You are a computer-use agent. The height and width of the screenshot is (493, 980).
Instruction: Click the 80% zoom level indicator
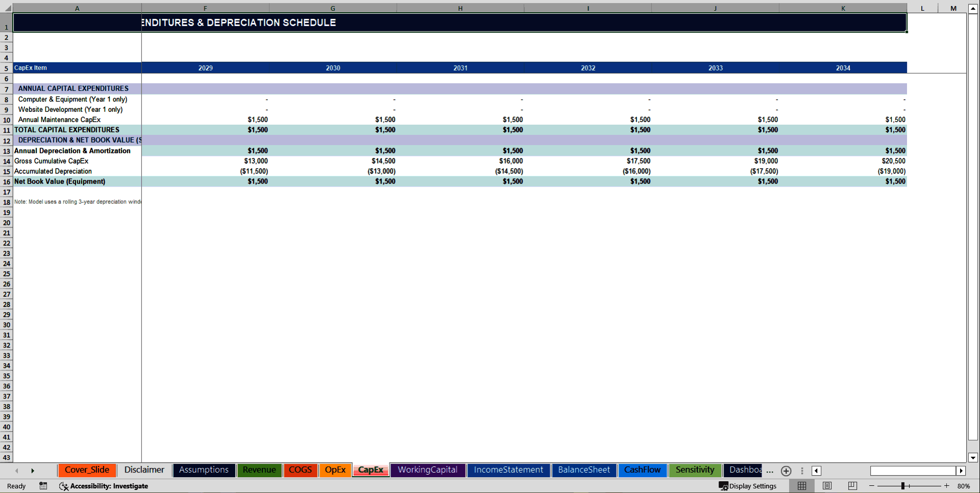coord(964,486)
